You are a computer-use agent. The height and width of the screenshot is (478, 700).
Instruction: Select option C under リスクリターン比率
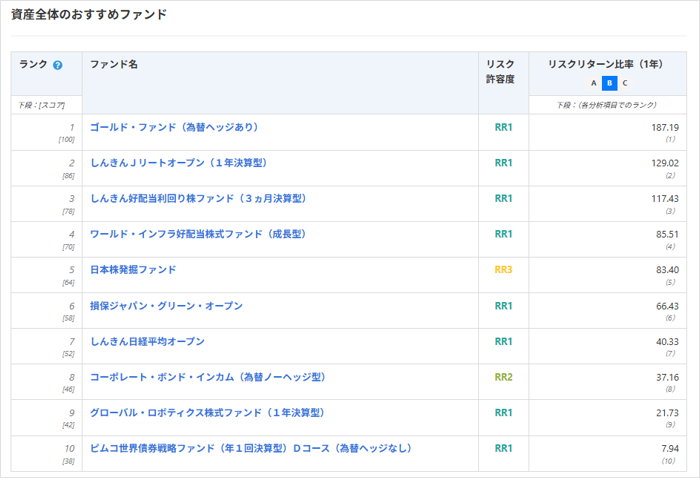[x=624, y=83]
